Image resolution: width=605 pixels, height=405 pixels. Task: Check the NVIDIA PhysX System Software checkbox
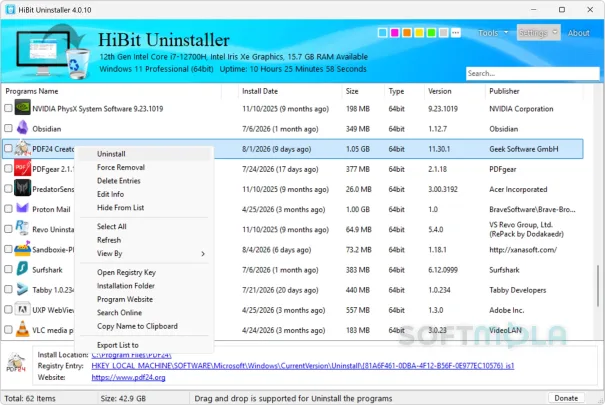[x=8, y=108]
